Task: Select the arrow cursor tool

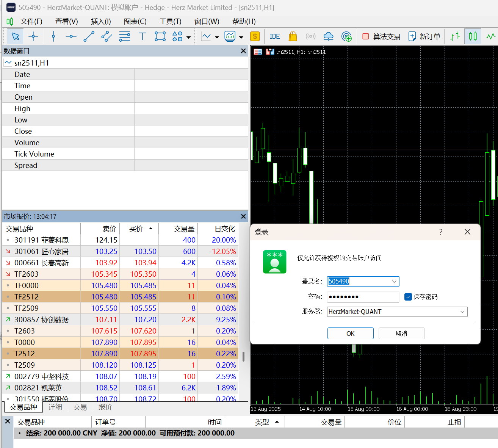Action: 16,36
